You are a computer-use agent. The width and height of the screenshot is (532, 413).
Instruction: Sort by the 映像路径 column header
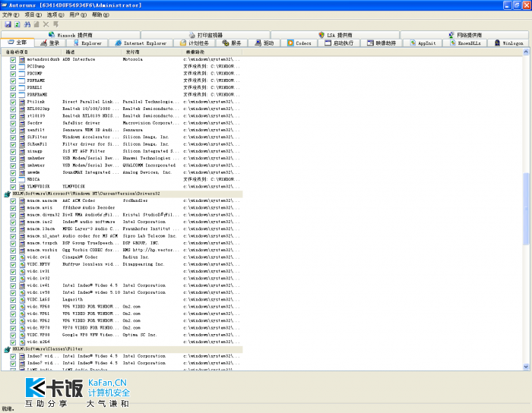[212, 52]
